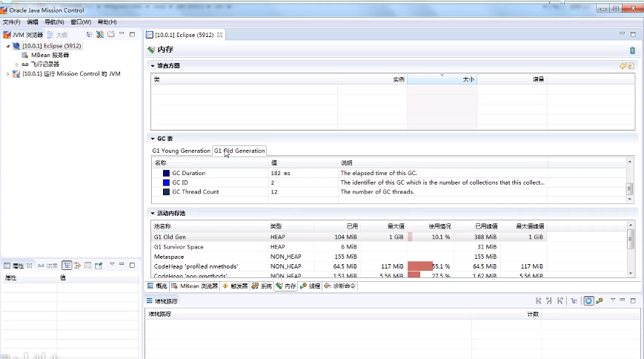
Task: Switch to the MBean 浏览器 tab
Action: [x=194, y=286]
